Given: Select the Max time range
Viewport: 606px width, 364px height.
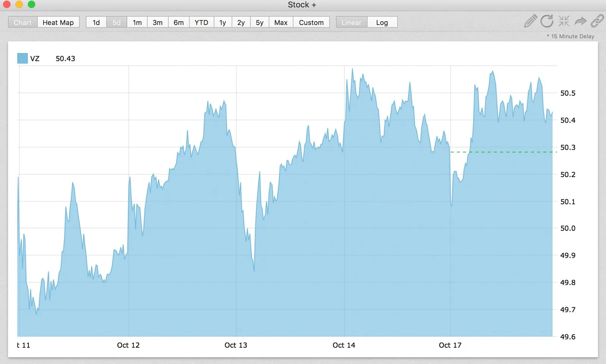Looking at the screenshot, I should [x=281, y=22].
